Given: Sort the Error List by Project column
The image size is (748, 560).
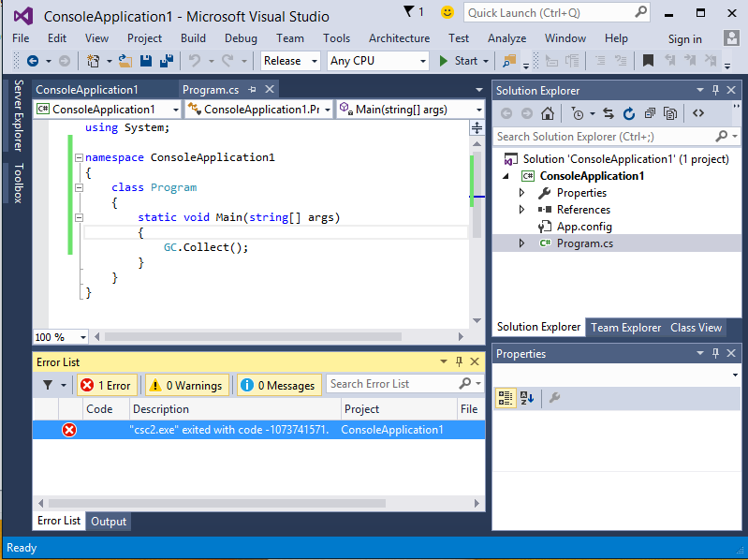Looking at the screenshot, I should (x=400, y=409).
